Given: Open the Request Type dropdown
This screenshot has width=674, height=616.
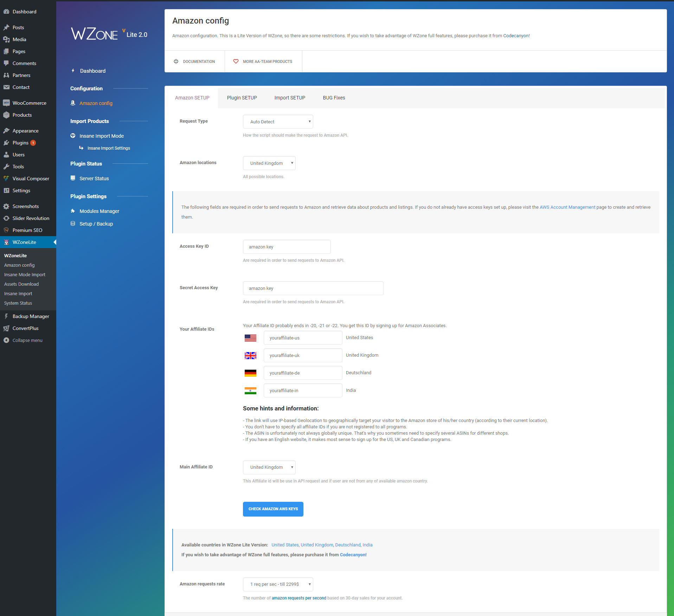Looking at the screenshot, I should click(278, 122).
